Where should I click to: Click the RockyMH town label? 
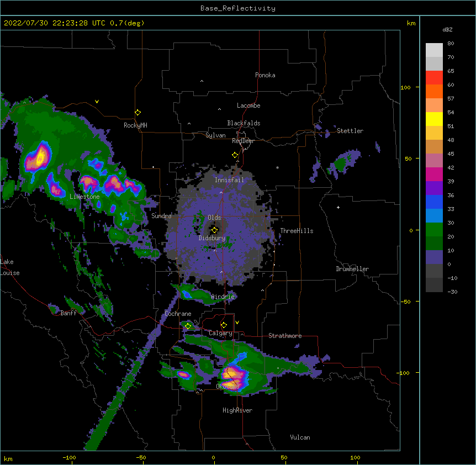coord(135,125)
